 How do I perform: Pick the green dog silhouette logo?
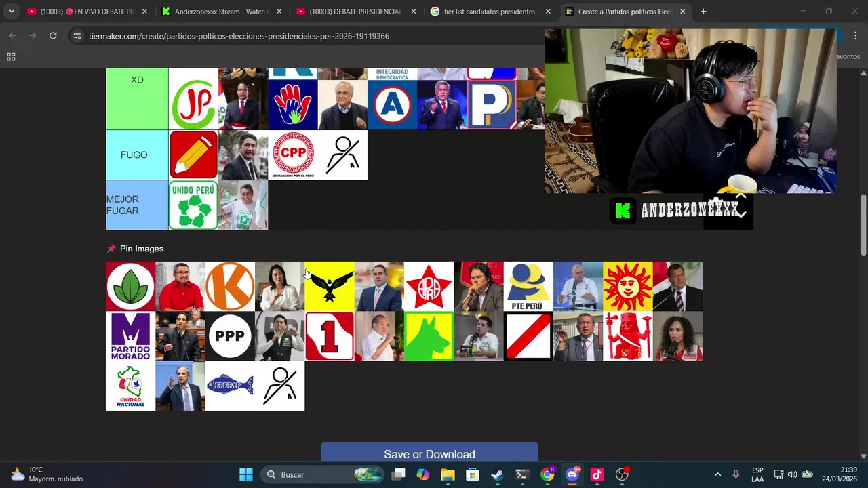pyautogui.click(x=429, y=336)
